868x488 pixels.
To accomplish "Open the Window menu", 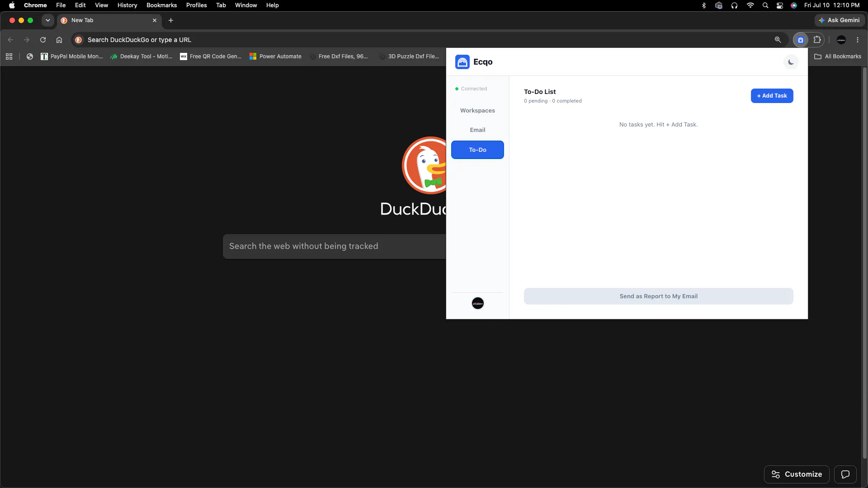I will [x=246, y=5].
